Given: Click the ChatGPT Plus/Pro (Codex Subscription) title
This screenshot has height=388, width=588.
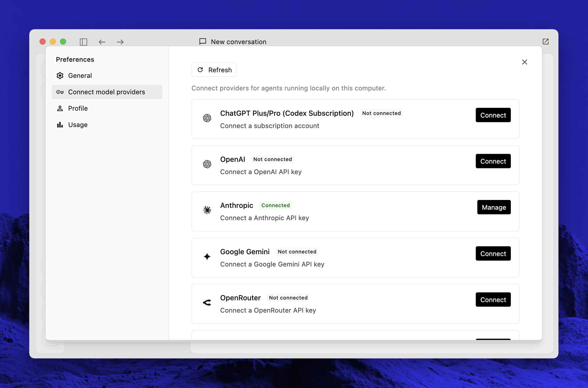Looking at the screenshot, I should click(x=287, y=113).
